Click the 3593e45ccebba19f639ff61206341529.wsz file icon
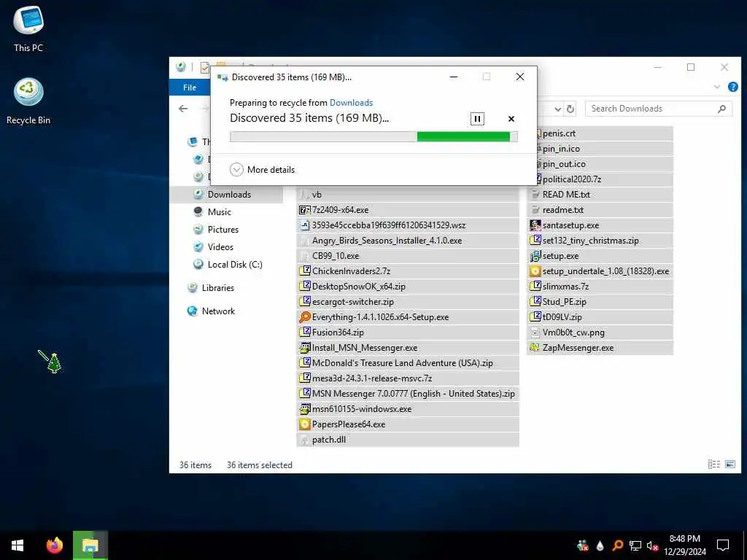The width and height of the screenshot is (747, 560). (304, 225)
